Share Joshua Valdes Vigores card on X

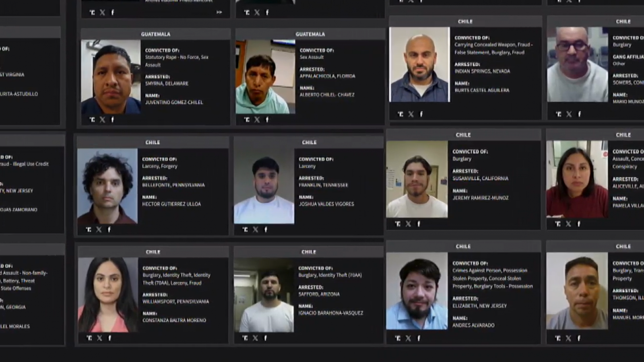[x=256, y=229]
